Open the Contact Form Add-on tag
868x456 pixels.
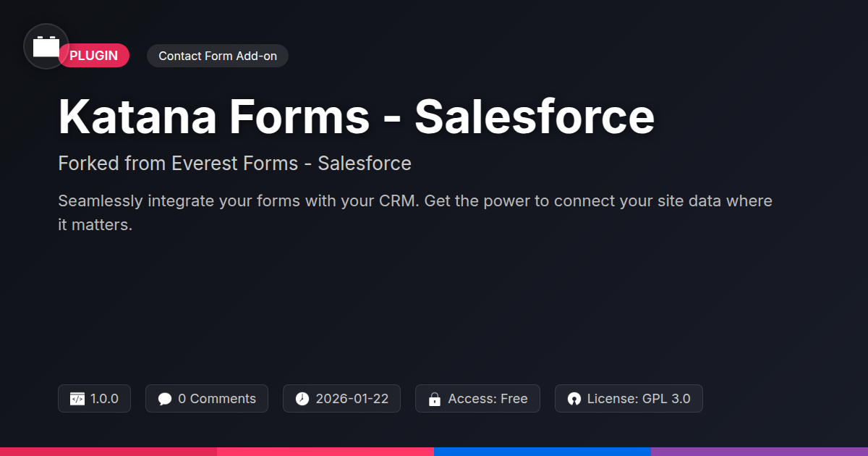(x=218, y=56)
